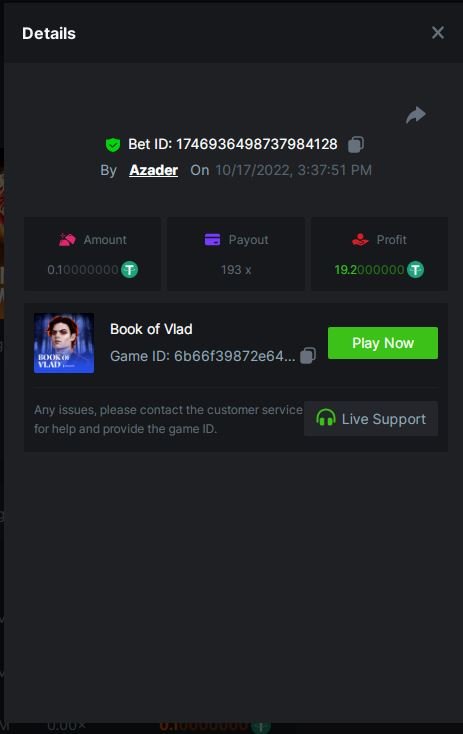Copy the Bet ID with clipboard icon
Viewport: 463px width, 734px height.
pyautogui.click(x=356, y=144)
